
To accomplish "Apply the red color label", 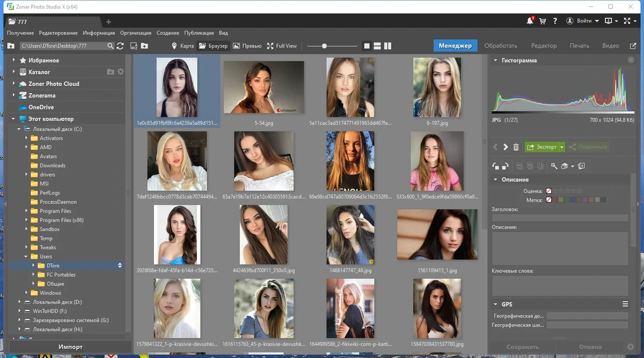I will (555, 200).
